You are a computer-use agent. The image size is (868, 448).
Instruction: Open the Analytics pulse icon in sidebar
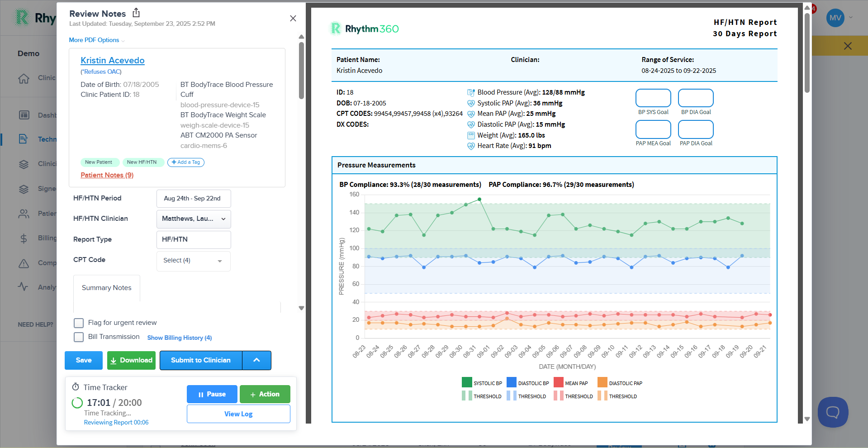click(x=23, y=287)
